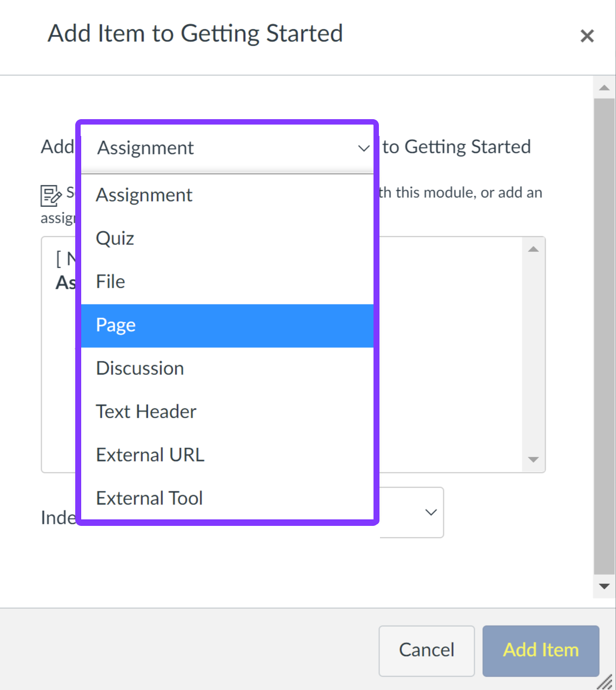This screenshot has height=690, width=616.
Task: Select Text Header from the type list
Action: tap(146, 411)
